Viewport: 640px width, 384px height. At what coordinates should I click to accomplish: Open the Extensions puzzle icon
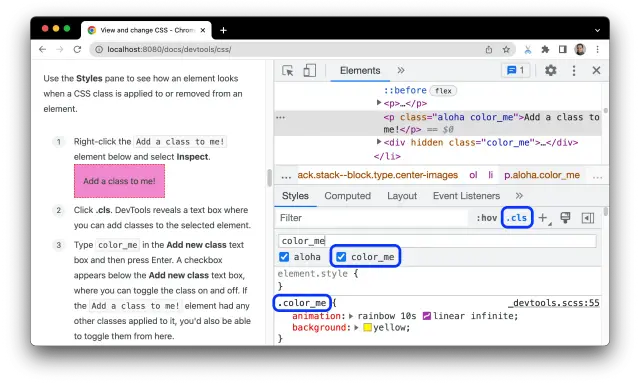coord(545,49)
